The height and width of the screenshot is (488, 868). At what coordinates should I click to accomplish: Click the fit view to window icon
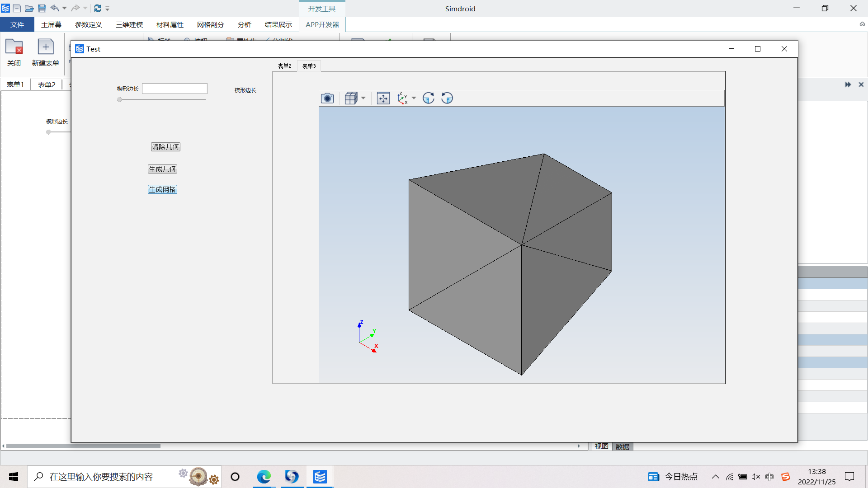tap(383, 98)
